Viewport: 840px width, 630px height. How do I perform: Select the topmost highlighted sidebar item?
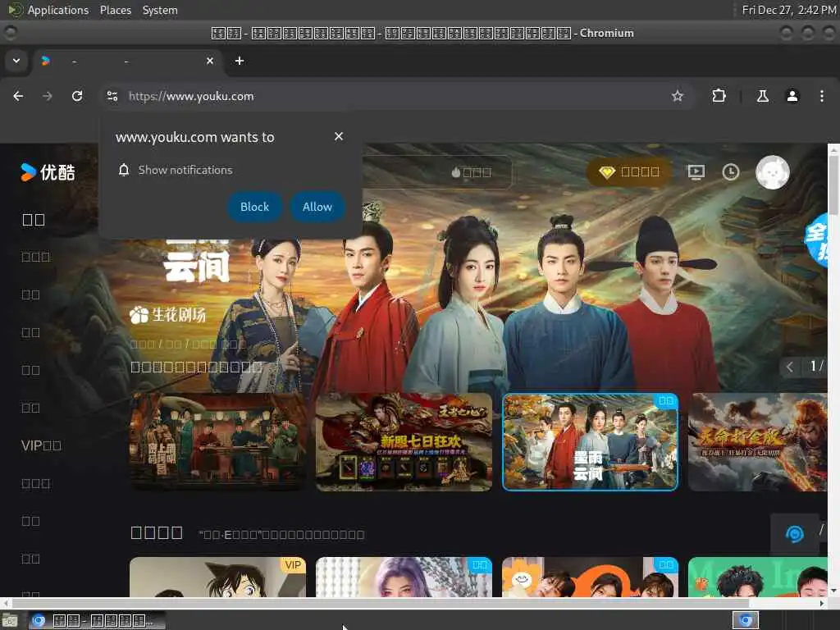point(33,220)
